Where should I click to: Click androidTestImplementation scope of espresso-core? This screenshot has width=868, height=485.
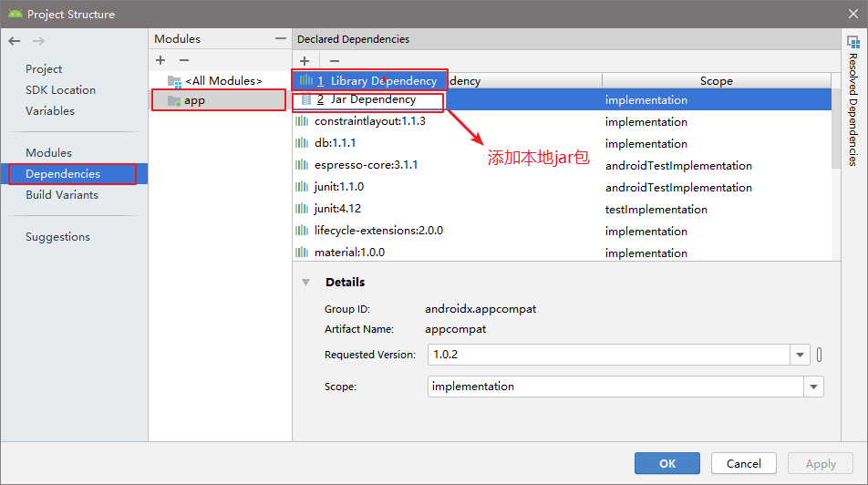(678, 166)
